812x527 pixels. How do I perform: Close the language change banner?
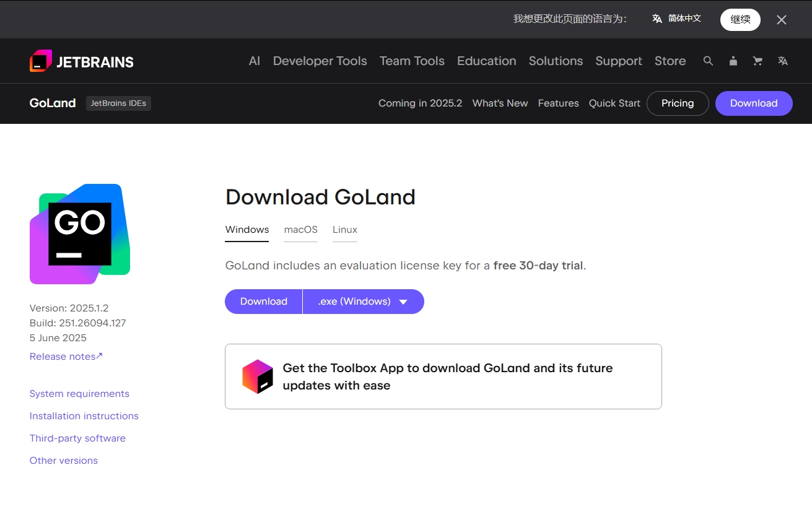[782, 20]
